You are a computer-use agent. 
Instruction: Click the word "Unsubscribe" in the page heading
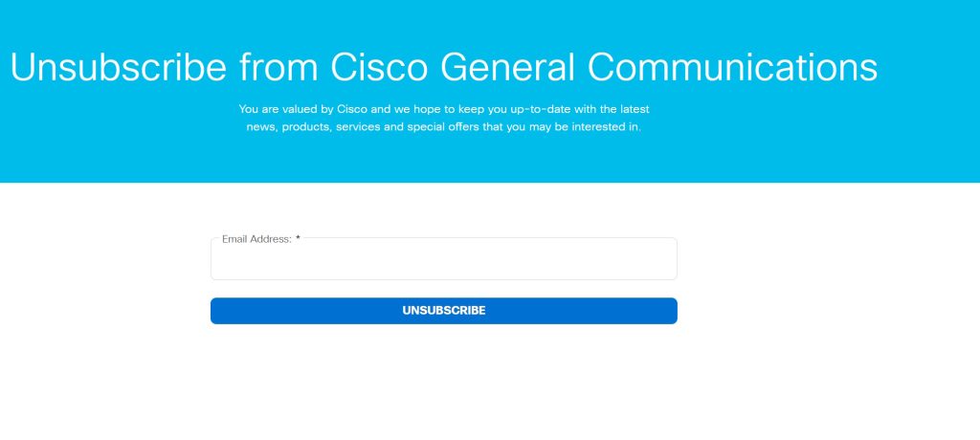click(x=118, y=68)
